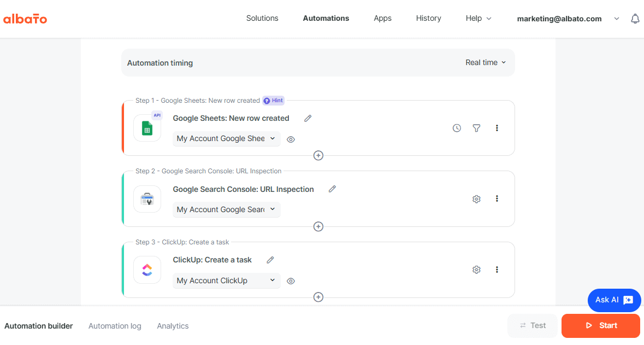Viewport: 644px width, 345px height.
Task: Edit ClickUp step name pencil
Action: (x=270, y=260)
